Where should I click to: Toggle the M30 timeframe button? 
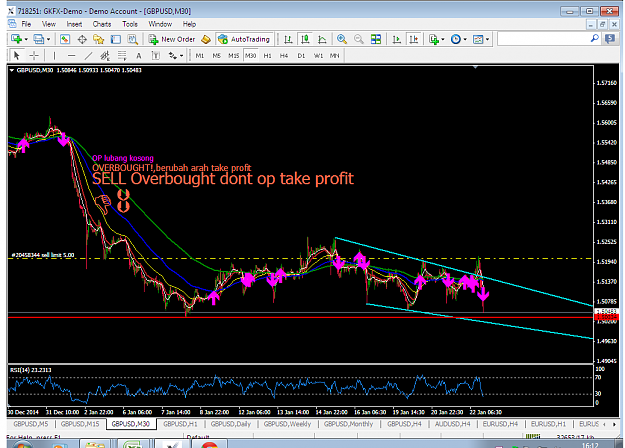point(251,55)
